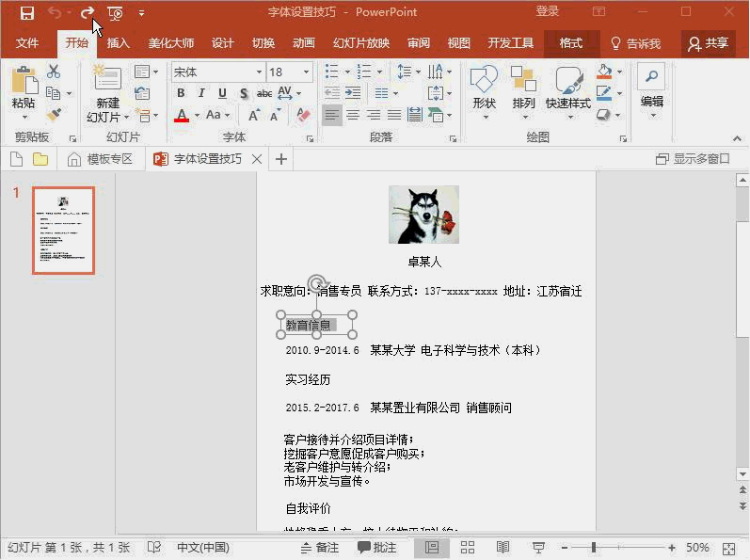
Task: Decrease the list indent level
Action: [x=332, y=93]
